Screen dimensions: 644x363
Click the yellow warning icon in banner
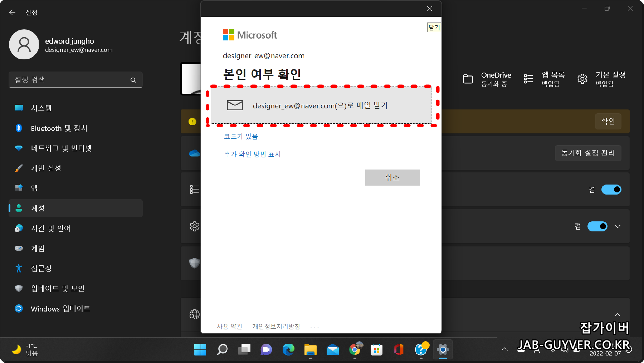[192, 122]
